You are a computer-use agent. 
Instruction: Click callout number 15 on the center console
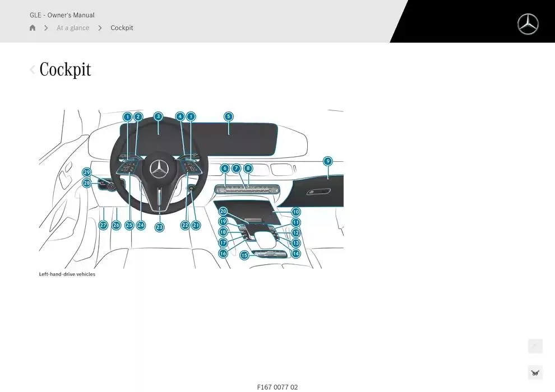pyautogui.click(x=244, y=255)
